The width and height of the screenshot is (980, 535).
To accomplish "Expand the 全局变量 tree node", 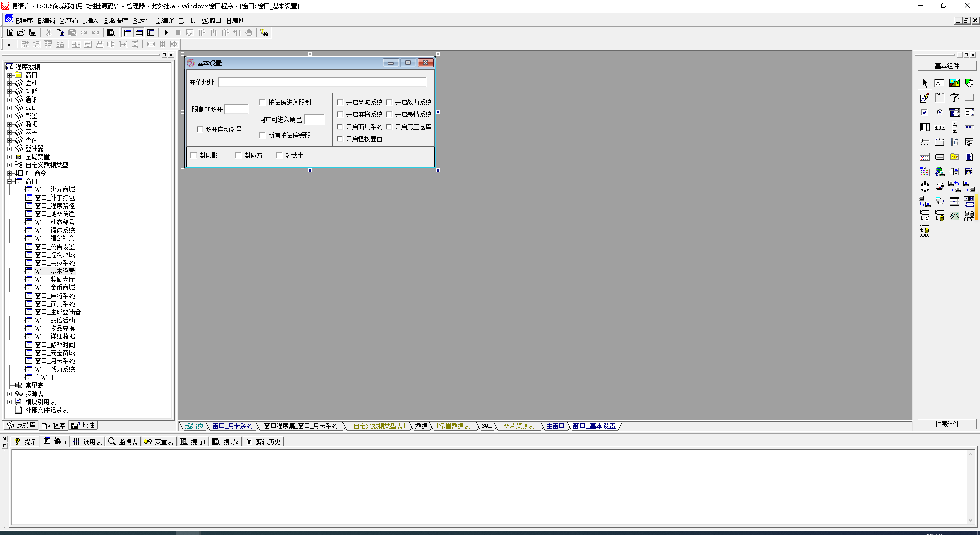I will click(x=9, y=157).
